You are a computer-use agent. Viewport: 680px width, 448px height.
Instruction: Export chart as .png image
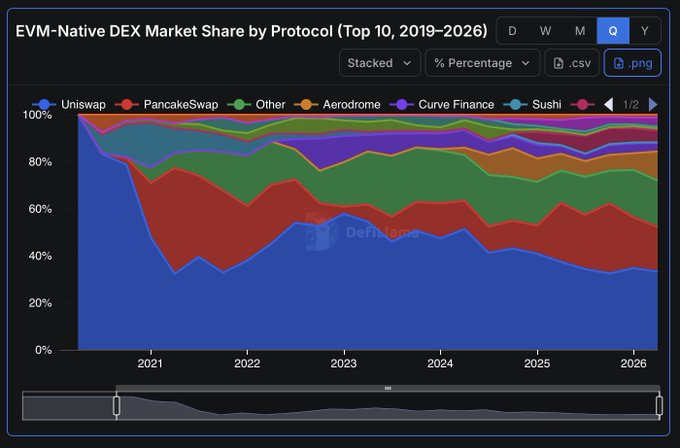tap(633, 63)
